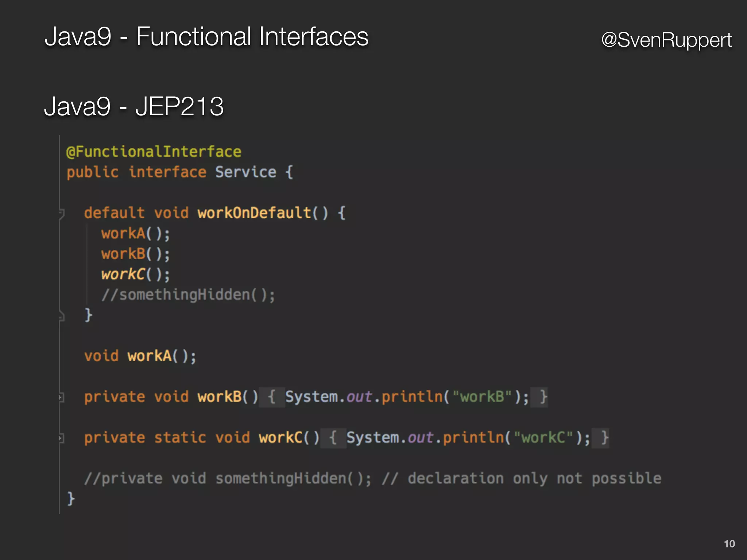Click the slide title Java9 - Functional Interfaces

pyautogui.click(x=206, y=36)
